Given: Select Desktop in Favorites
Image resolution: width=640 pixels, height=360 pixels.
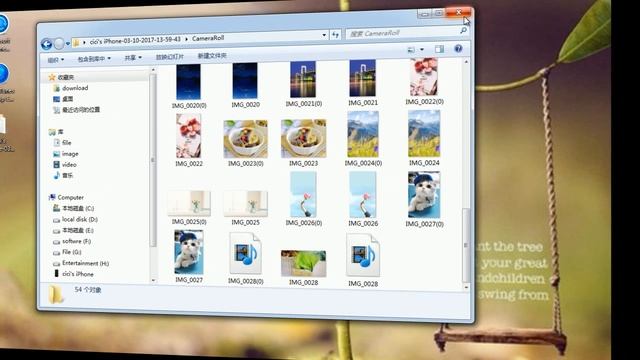Looking at the screenshot, I should coord(63,99).
